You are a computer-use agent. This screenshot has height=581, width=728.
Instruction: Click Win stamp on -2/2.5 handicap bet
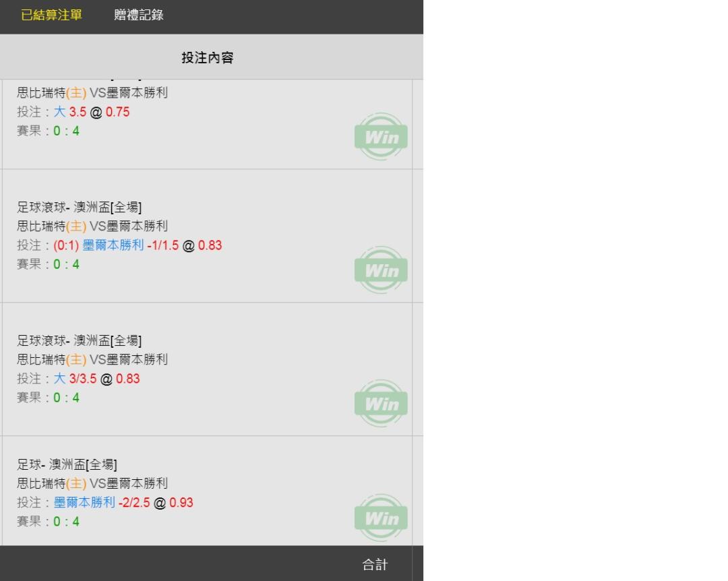(381, 518)
